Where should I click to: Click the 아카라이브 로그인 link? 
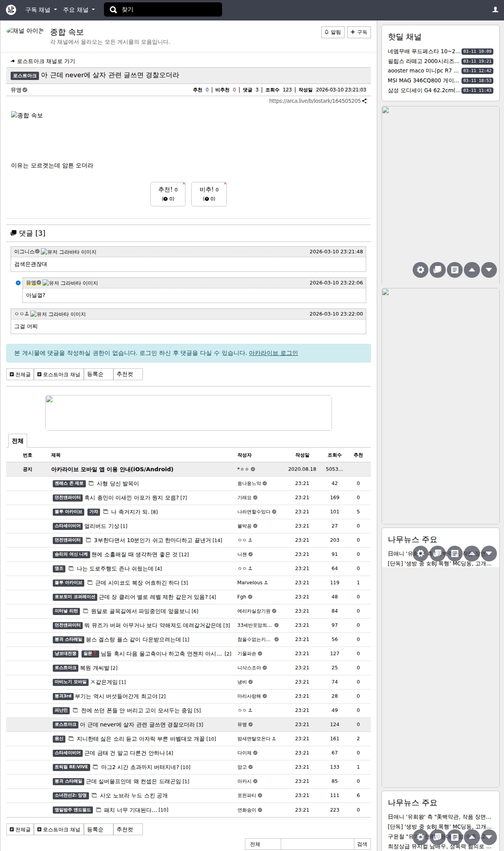coord(273,353)
